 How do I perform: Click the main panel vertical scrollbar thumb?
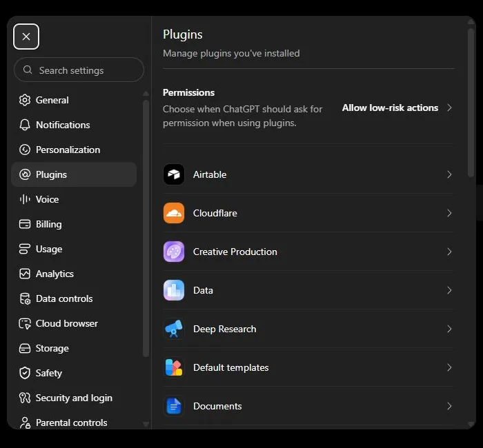point(471,103)
